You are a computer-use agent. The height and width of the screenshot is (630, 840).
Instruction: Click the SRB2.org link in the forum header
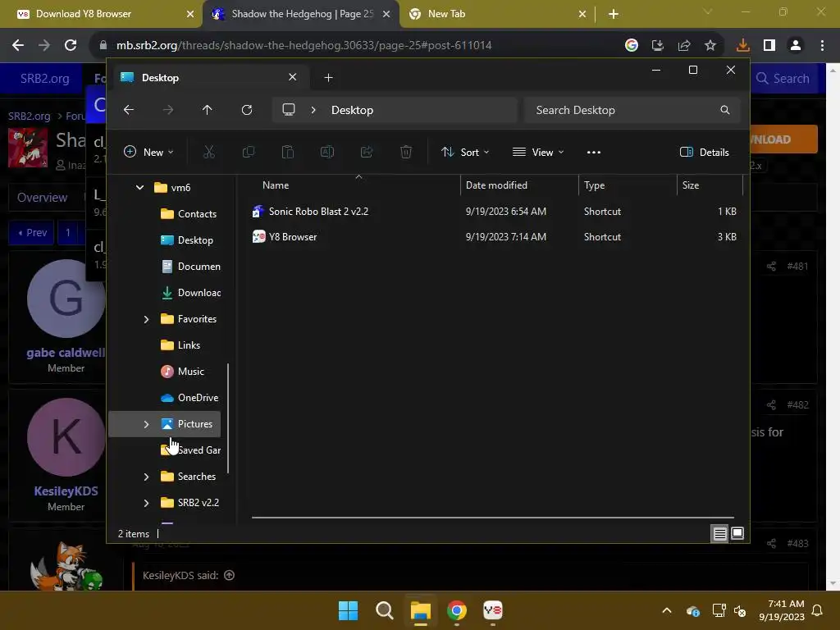click(44, 79)
